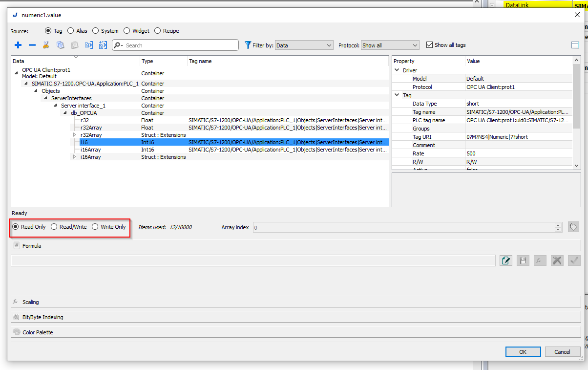Expand the Color Palette section
588x370 pixels.
coord(295,332)
